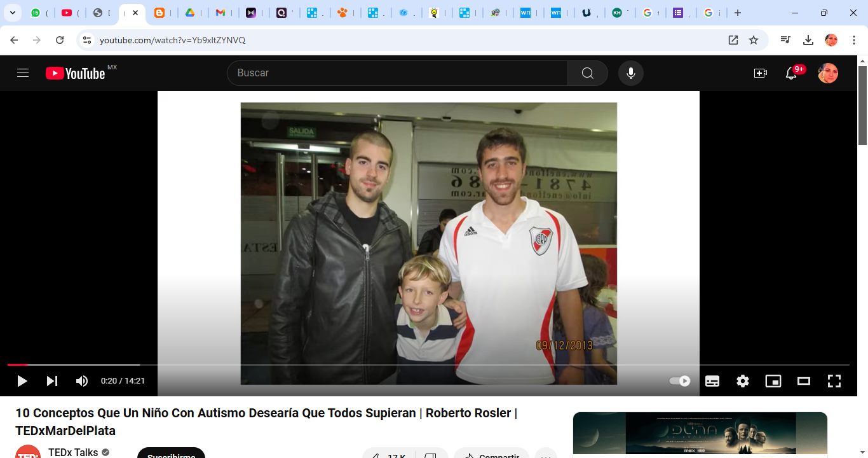Click the Create video icon

click(x=761, y=73)
